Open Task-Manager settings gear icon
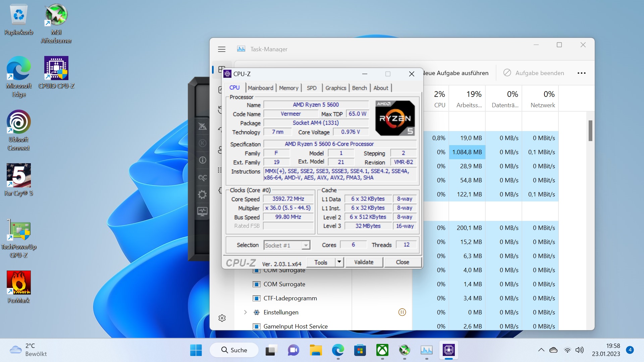Viewport: 644px width, 362px height. point(222,318)
